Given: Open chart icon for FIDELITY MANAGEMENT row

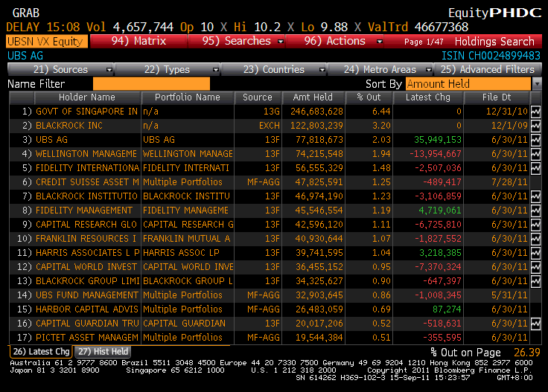Looking at the screenshot, I should tap(535, 211).
